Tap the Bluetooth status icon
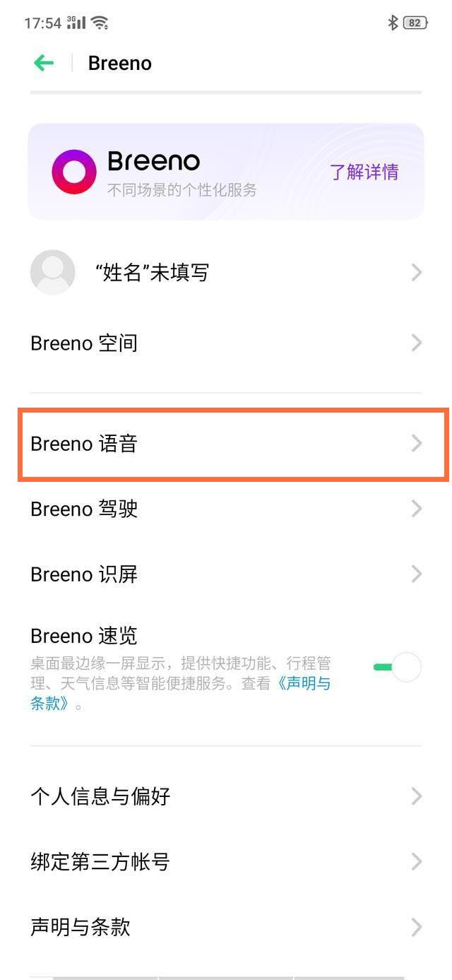Screen dimensions: 452x980 click(393, 23)
